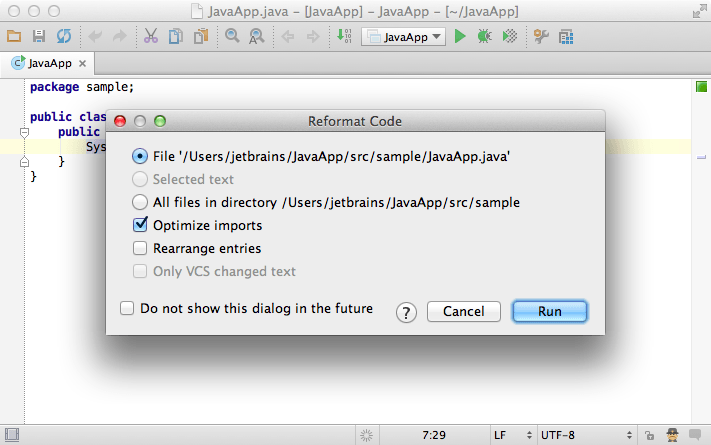Screen dimensions: 711x445
Task: Click the Find magnifier icon
Action: [232, 36]
